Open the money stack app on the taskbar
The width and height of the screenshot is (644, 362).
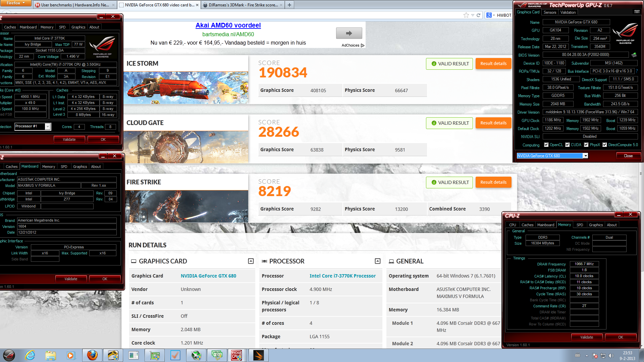(x=217, y=355)
